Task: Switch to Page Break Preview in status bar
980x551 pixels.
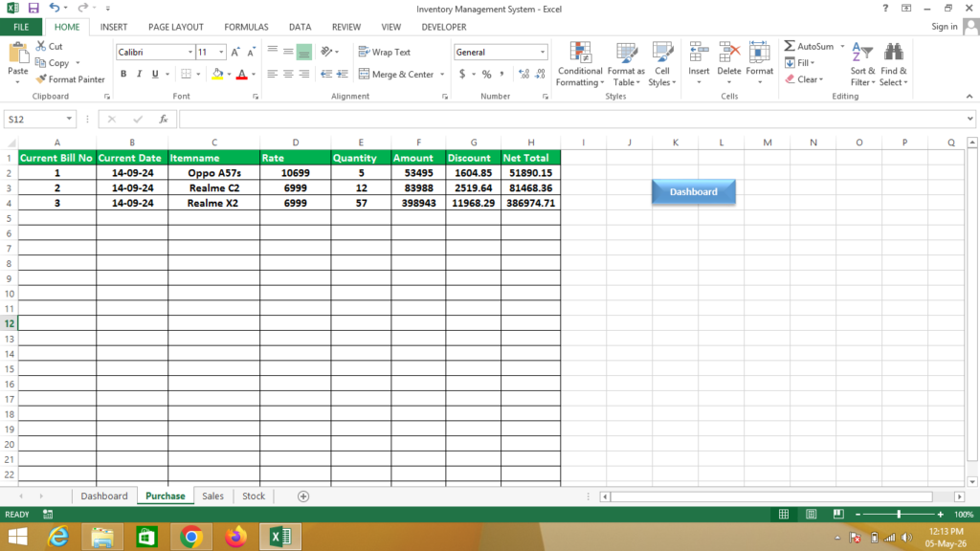Action: click(x=838, y=514)
